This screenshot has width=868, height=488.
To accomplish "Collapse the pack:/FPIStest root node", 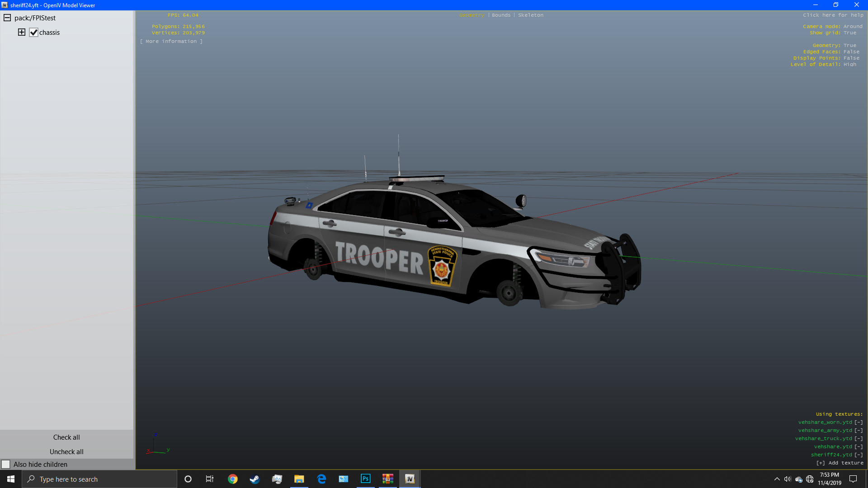I will click(x=7, y=18).
